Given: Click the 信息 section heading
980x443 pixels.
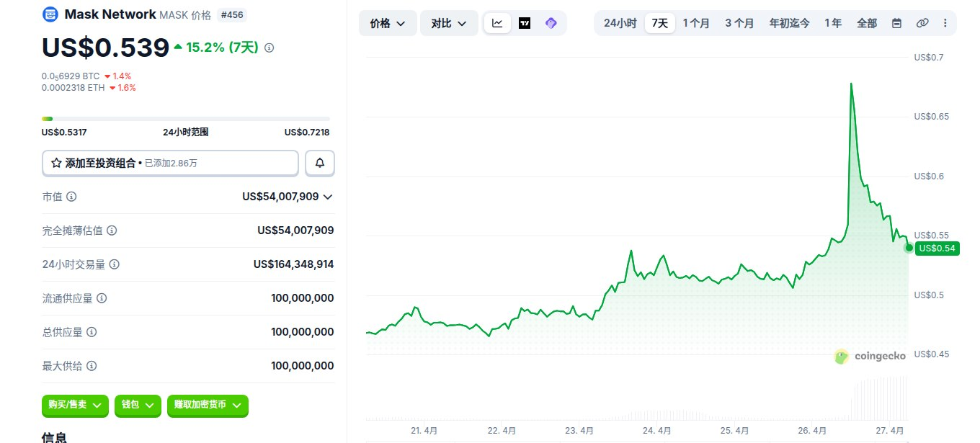Looking at the screenshot, I should click(55, 437).
